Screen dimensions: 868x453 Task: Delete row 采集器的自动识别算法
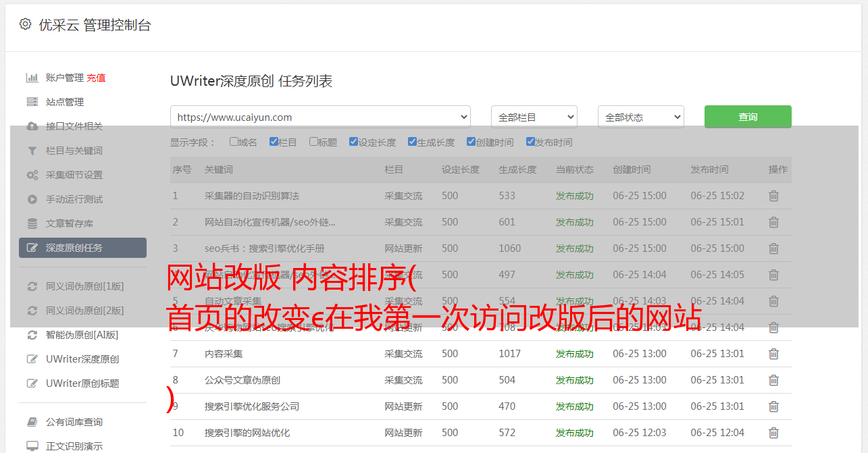[x=774, y=196]
